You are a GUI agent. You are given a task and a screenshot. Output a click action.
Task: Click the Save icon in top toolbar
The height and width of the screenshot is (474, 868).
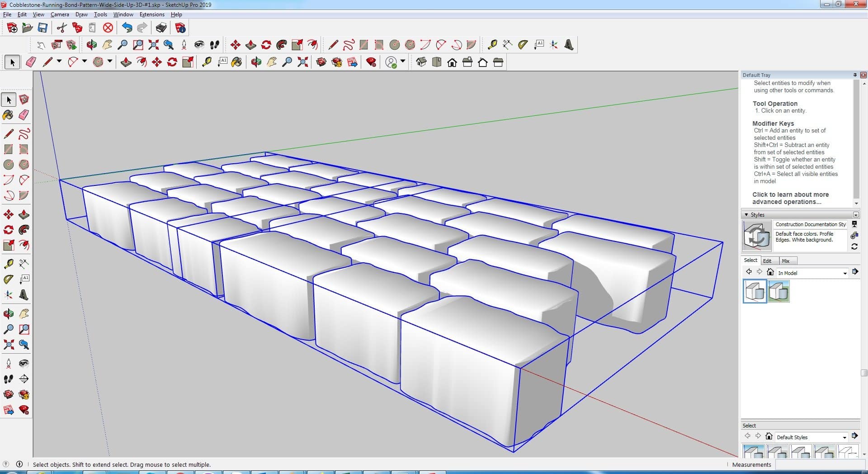[42, 28]
